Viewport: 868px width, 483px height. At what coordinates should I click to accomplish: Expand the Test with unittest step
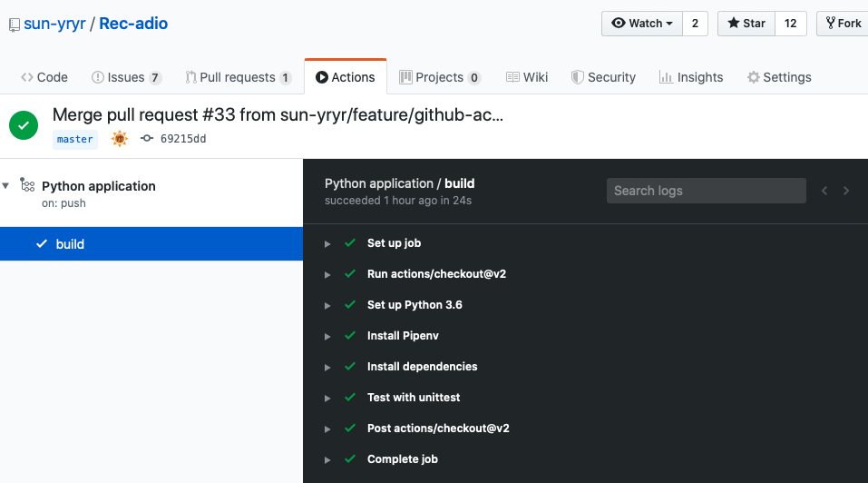(x=328, y=398)
